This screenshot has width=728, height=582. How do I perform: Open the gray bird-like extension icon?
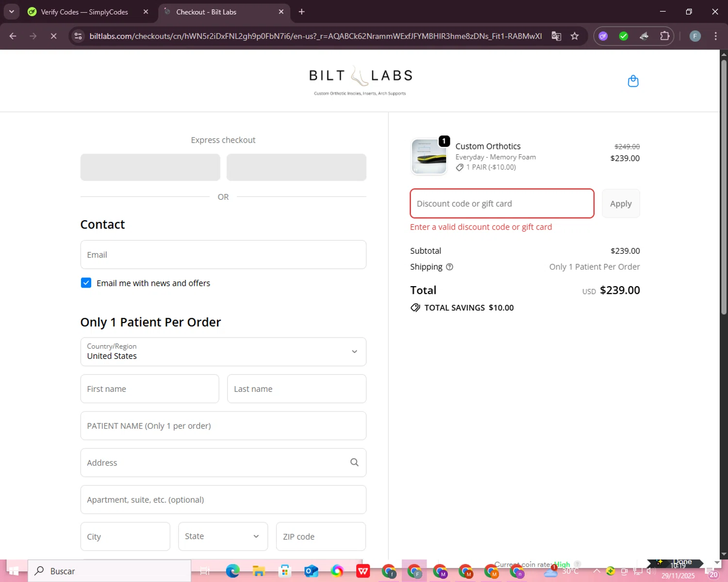pyautogui.click(x=644, y=36)
